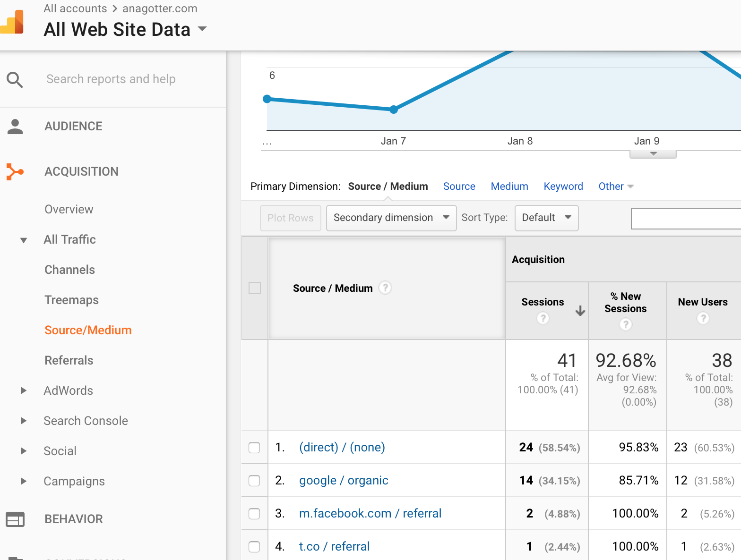Viewport: 741px width, 560px height.
Task: Click help icon beside Source / Medium header
Action: click(385, 288)
